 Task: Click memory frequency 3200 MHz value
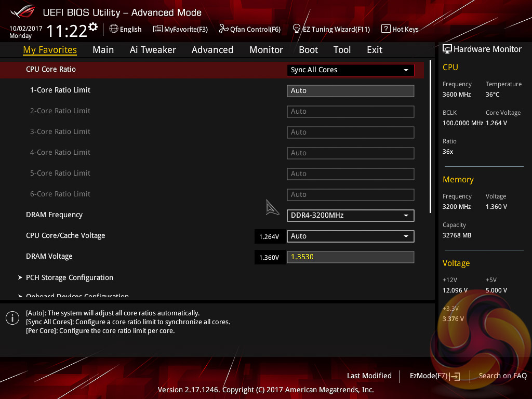click(x=457, y=207)
